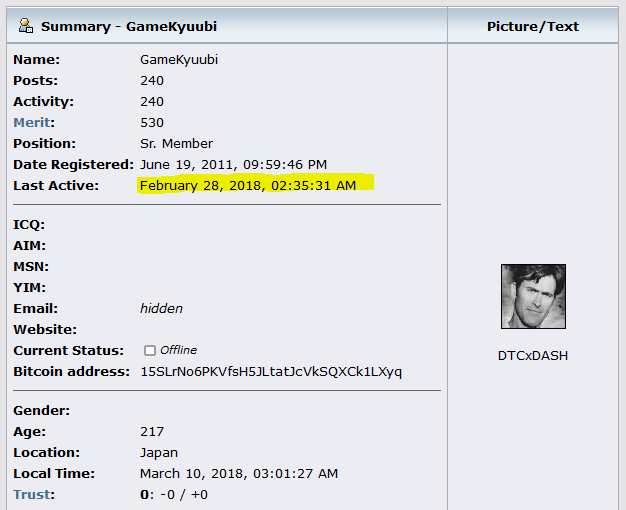
Task: Click the Current Status label
Action: click(69, 351)
